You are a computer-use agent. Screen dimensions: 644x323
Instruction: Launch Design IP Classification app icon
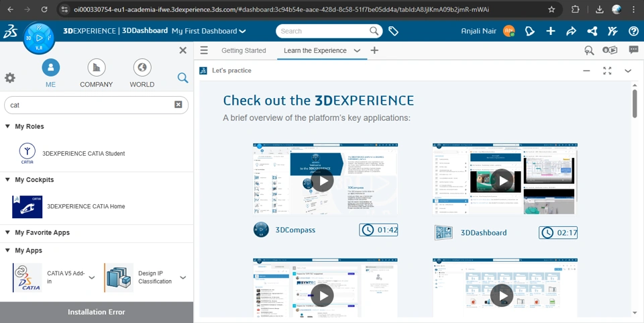click(119, 278)
